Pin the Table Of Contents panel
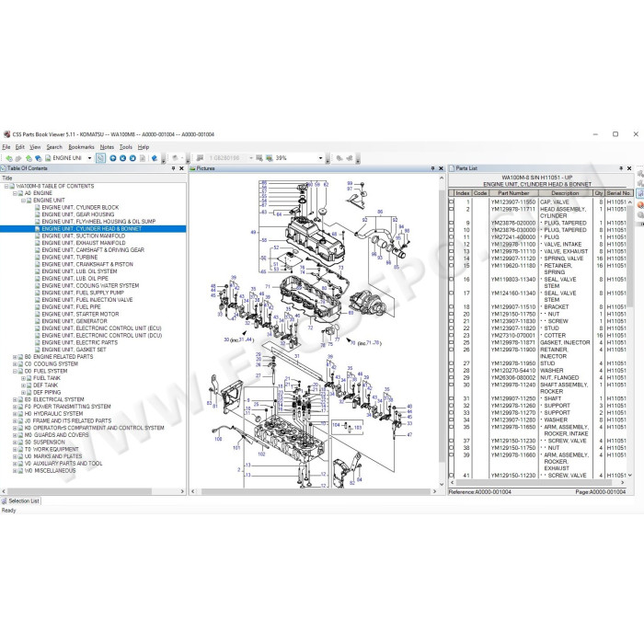Image resolution: width=644 pixels, height=644 pixels. pos(173,168)
